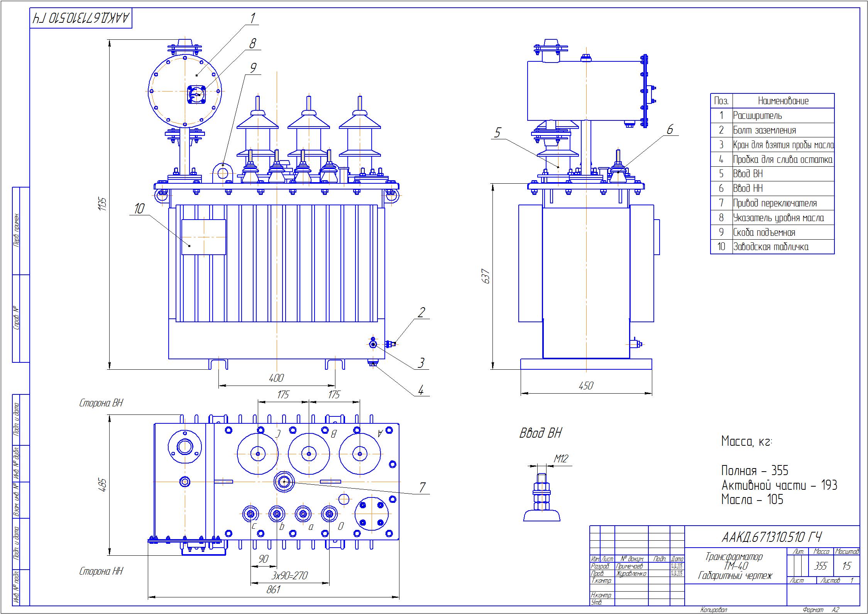Click the 'Сторона ВН' label
This screenshot has height=614, width=868.
(101, 403)
